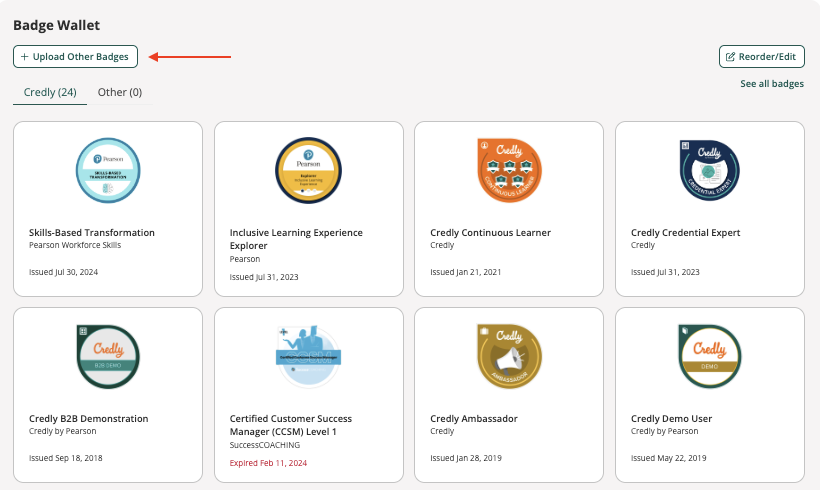This screenshot has width=820, height=490.
Task: Click Issued Jul 31, 2023 under Credential Expert
Action: 665,272
